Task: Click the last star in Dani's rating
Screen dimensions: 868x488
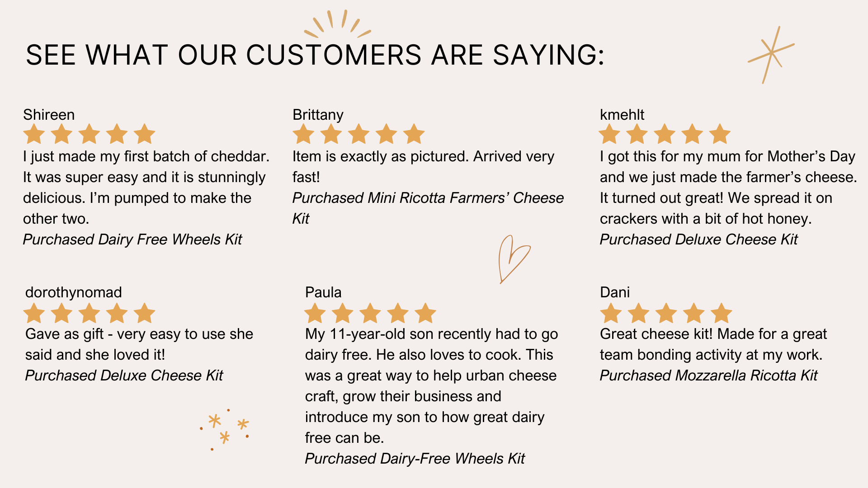Action: point(722,313)
